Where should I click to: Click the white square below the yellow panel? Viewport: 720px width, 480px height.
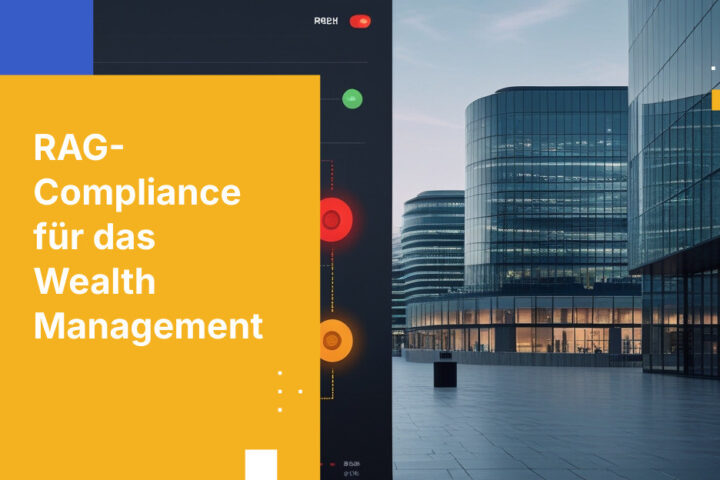coord(261,464)
